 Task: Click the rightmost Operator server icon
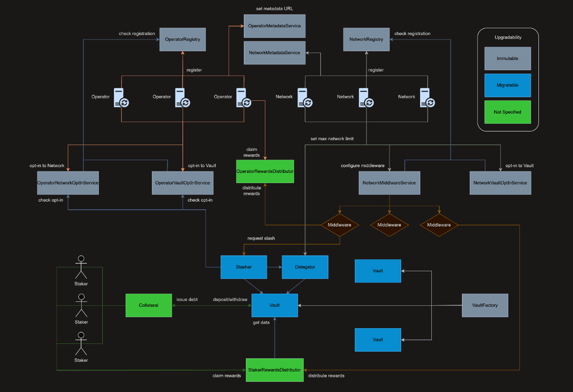pos(243,97)
